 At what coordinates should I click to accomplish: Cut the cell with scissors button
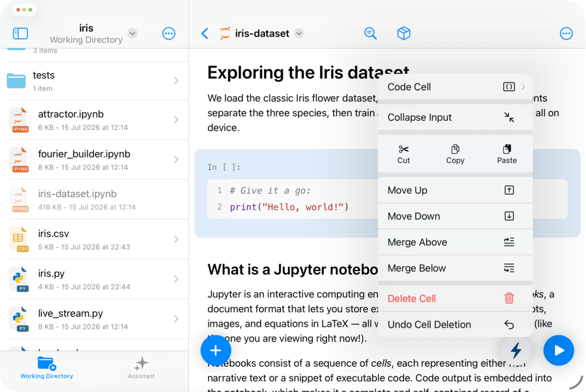click(403, 154)
